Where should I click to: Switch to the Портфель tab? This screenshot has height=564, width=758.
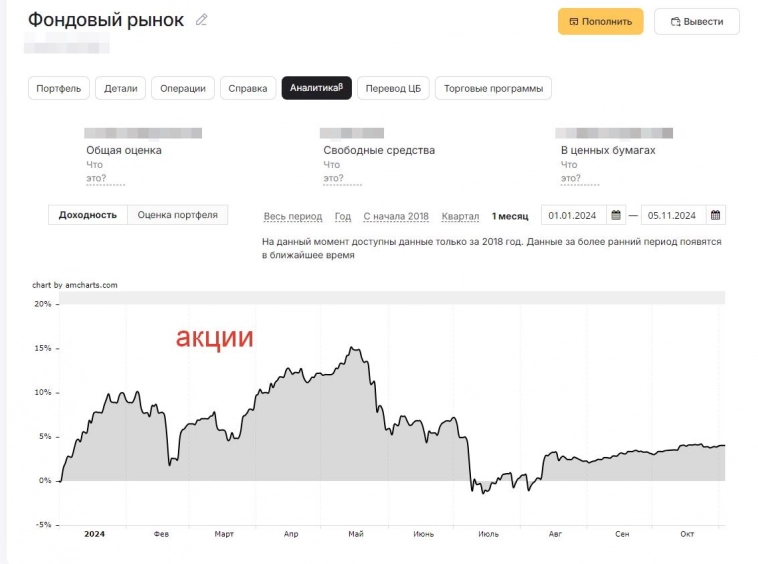(x=59, y=88)
